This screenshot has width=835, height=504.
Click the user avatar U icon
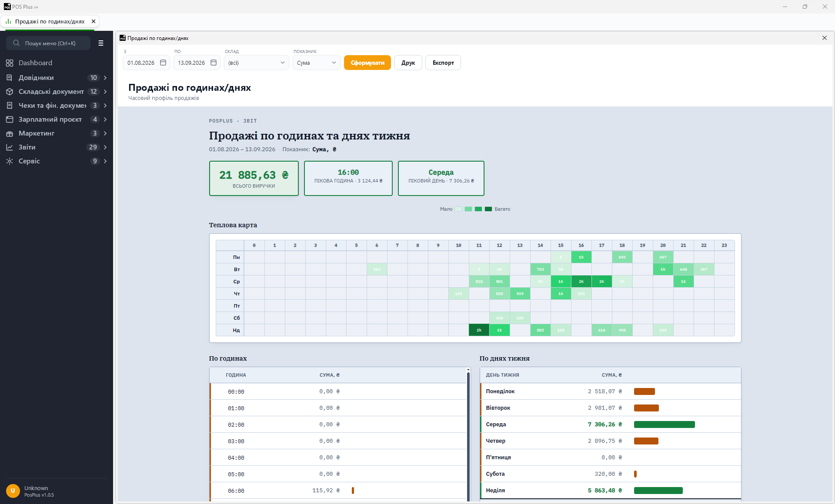(x=13, y=491)
